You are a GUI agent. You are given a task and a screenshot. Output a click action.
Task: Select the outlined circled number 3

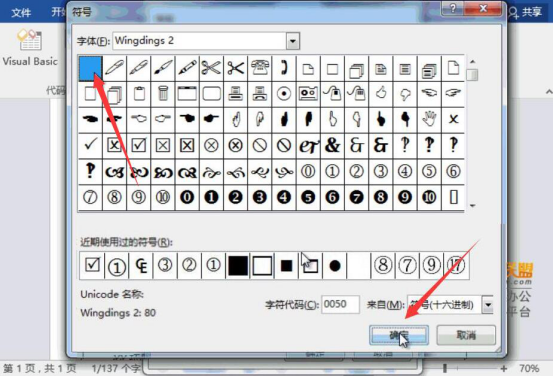(x=381, y=171)
